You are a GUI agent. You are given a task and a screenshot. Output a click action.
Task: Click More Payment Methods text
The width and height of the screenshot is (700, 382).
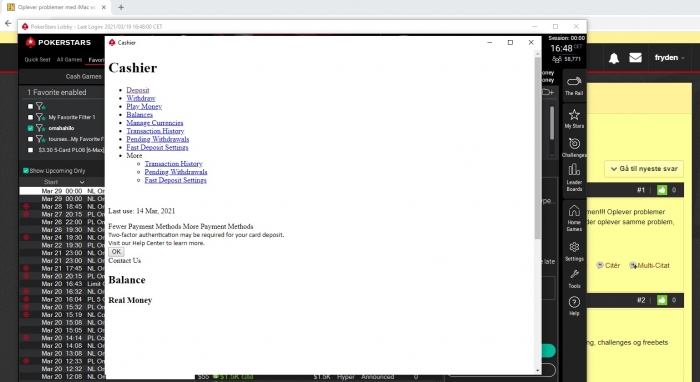pos(218,226)
